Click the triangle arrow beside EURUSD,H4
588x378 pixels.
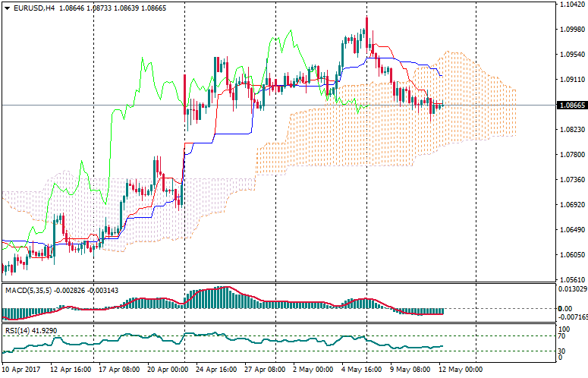coord(7,8)
